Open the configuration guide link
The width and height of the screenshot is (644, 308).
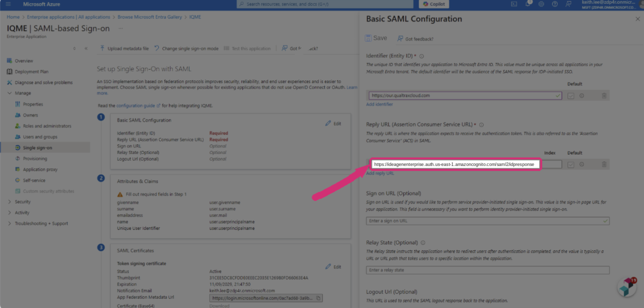point(138,105)
